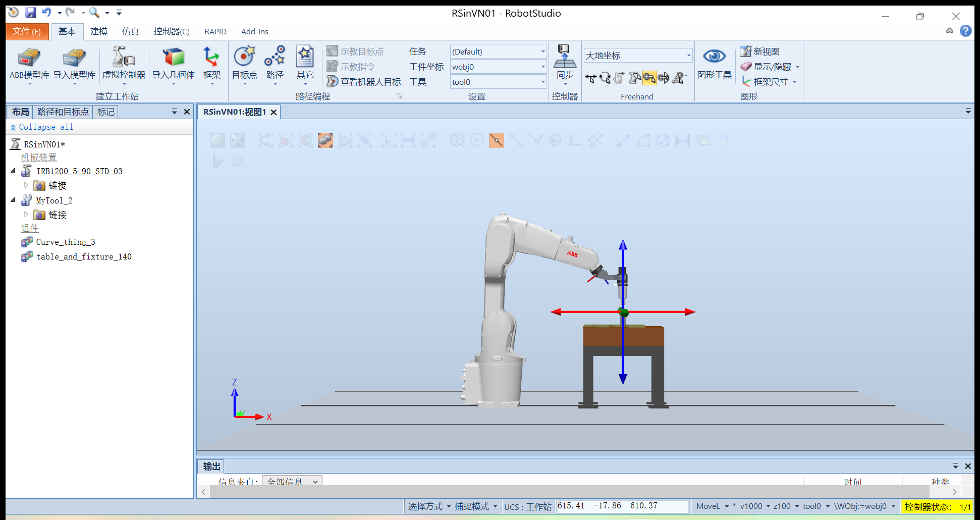Collapse the IRB1200_5_90_STD_03 tree node
Screen dimensions: 980x520
click(x=13, y=171)
